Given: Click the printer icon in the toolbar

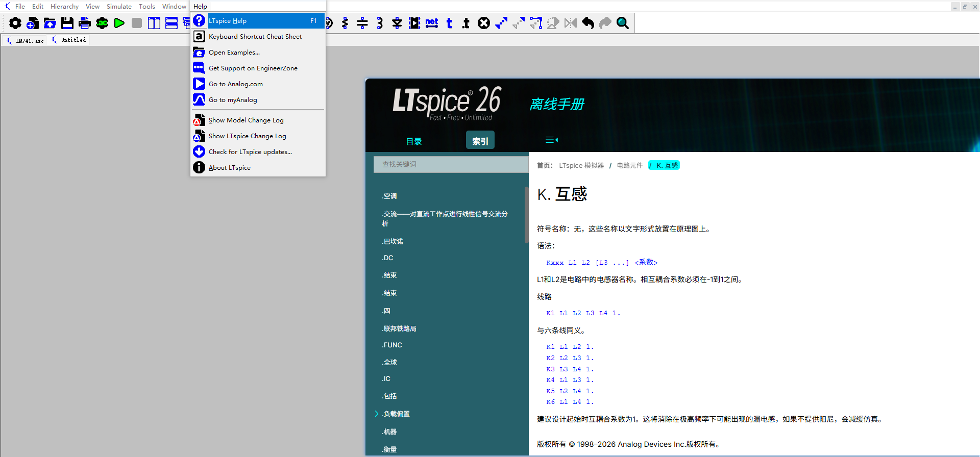Looking at the screenshot, I should pos(85,23).
